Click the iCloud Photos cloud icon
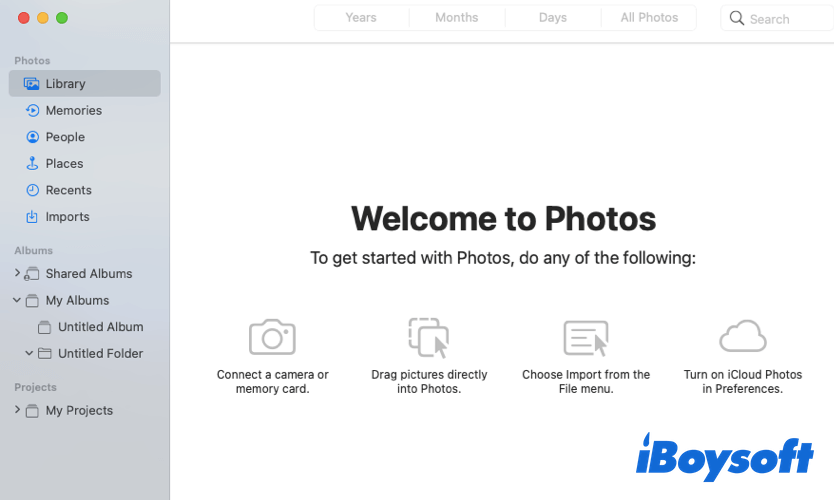 (742, 337)
